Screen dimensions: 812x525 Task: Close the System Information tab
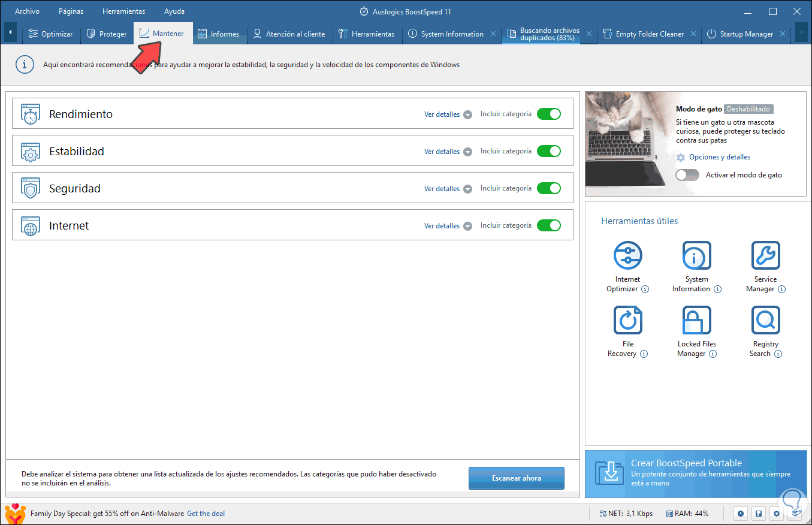tap(493, 34)
